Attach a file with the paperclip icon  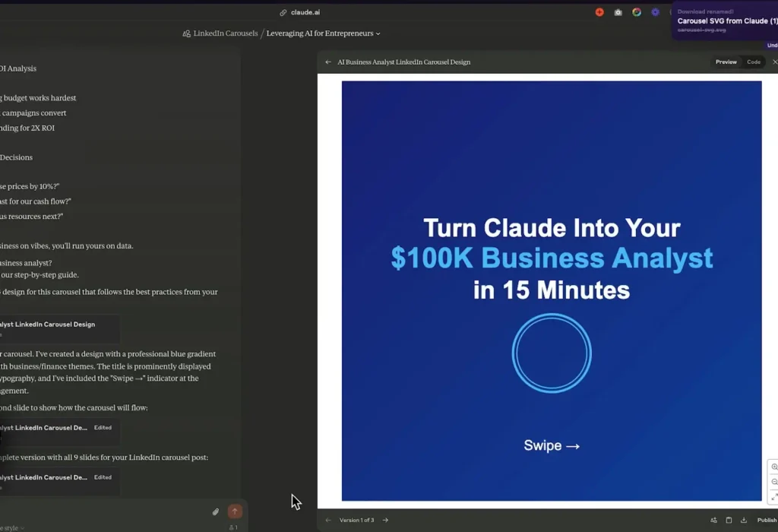pos(215,511)
